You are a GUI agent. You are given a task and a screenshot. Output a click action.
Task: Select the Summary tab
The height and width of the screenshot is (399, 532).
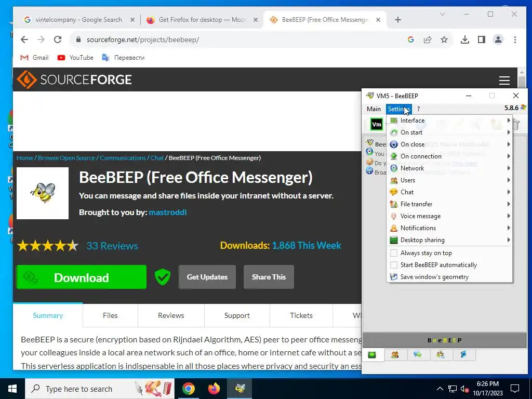click(x=48, y=315)
